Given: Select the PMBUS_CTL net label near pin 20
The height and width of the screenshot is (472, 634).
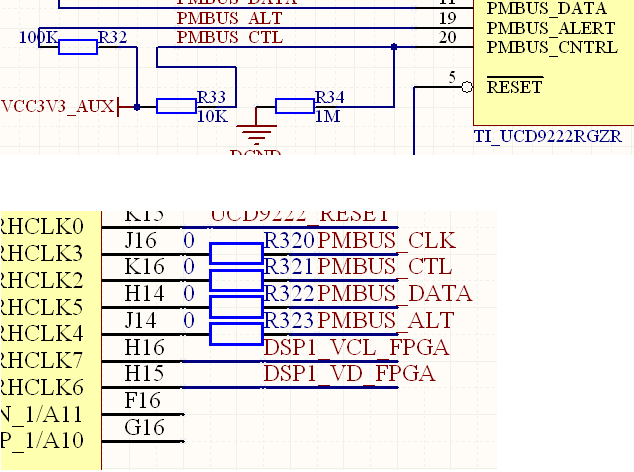Looking at the screenshot, I should tap(230, 37).
